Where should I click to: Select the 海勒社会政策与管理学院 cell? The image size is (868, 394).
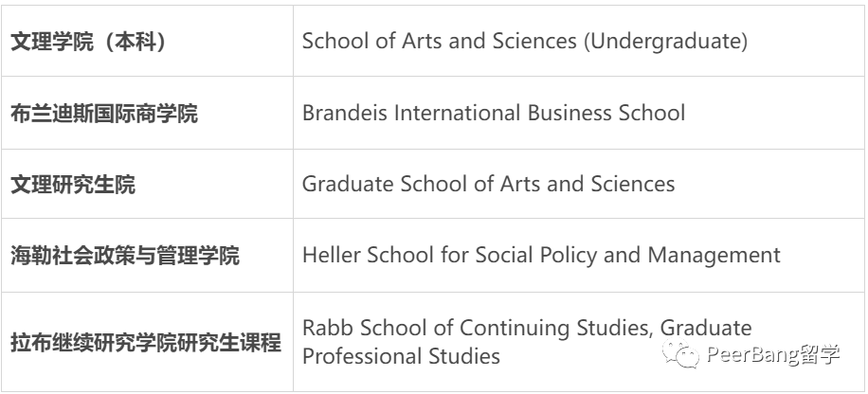(x=147, y=255)
